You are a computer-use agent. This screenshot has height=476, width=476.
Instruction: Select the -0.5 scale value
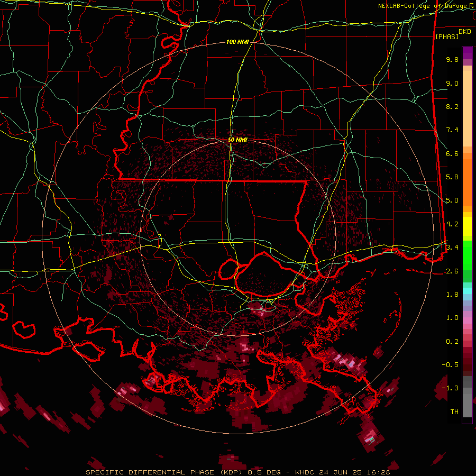[450, 364]
